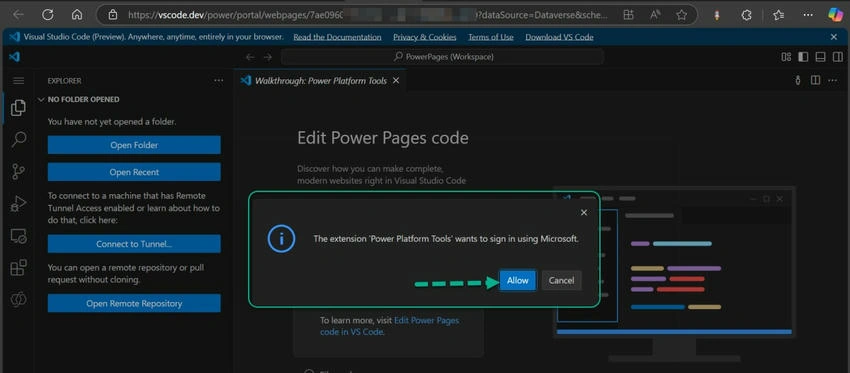This screenshot has height=373, width=850.
Task: Click Open Remote Repository button
Action: (134, 304)
